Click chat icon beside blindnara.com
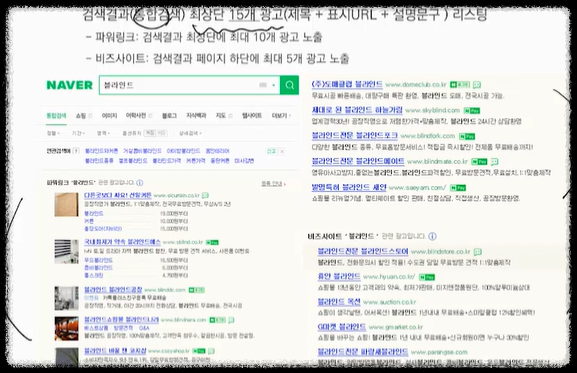577x373 pixels. coord(231,320)
